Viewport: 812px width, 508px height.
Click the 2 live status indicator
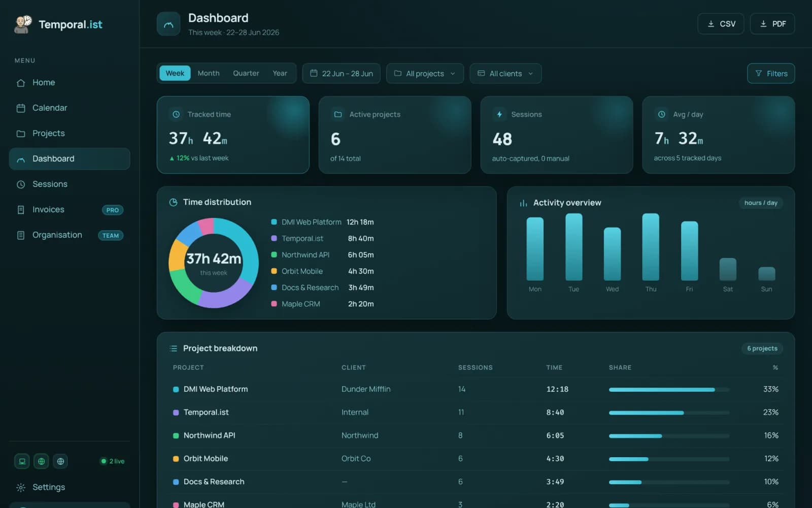113,461
